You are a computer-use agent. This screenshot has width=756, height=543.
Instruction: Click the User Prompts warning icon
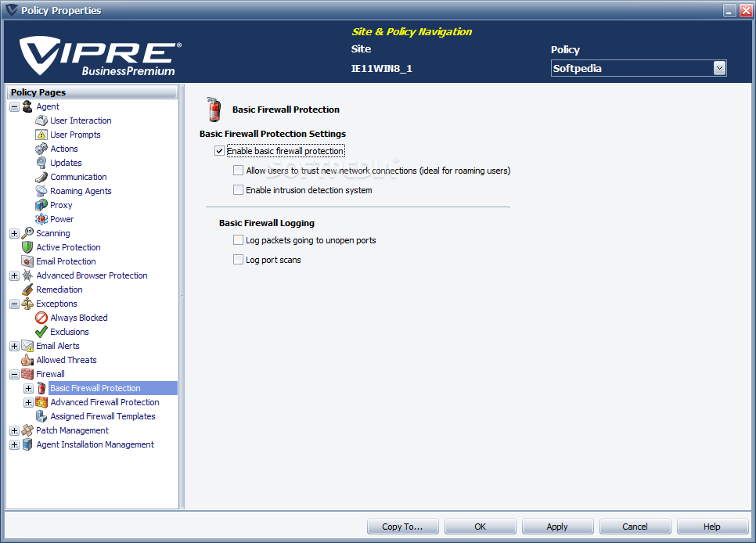pyautogui.click(x=41, y=135)
